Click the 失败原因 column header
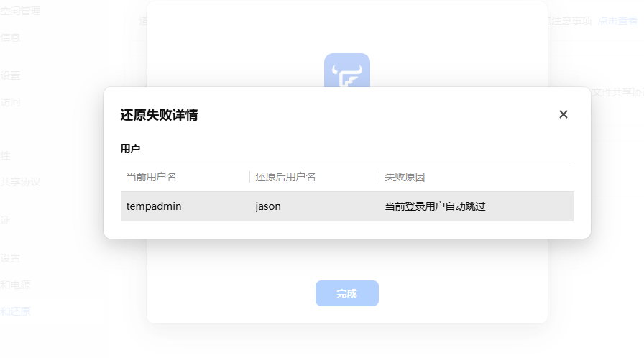 pyautogui.click(x=405, y=177)
